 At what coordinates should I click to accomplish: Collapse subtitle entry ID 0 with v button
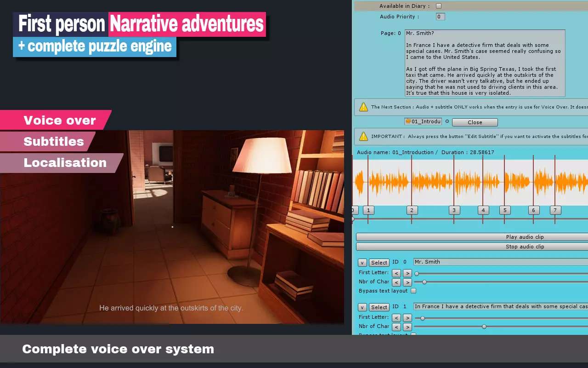tap(362, 263)
